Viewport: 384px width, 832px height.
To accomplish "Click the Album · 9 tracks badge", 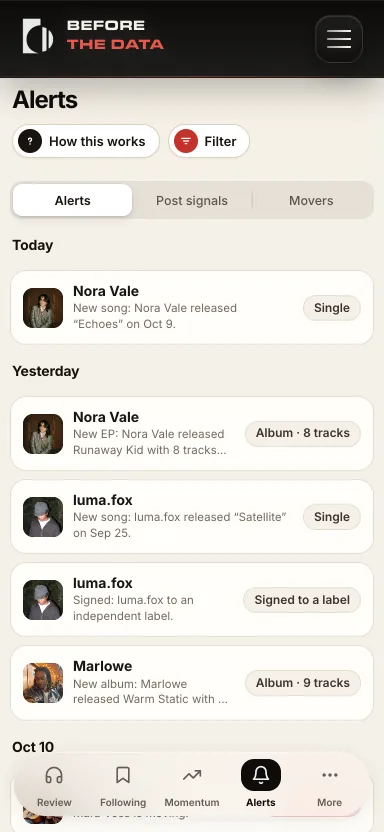I will pos(303,683).
